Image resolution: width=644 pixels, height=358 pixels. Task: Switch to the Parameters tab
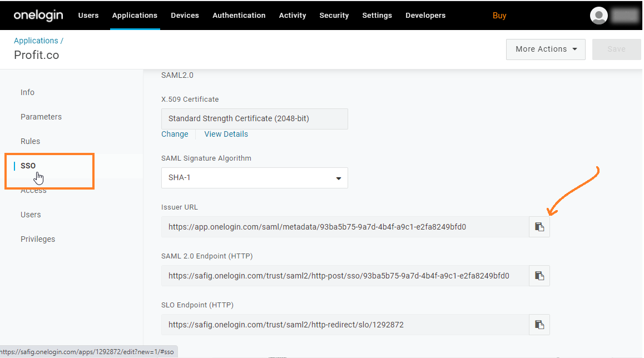(x=41, y=117)
